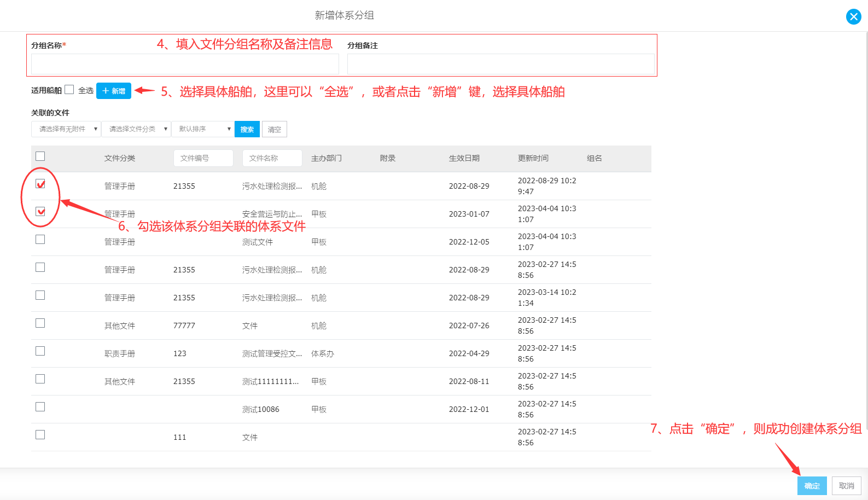Click the 2022-07-26 effective date cell
Image resolution: width=868 pixels, height=500 pixels.
click(x=469, y=325)
